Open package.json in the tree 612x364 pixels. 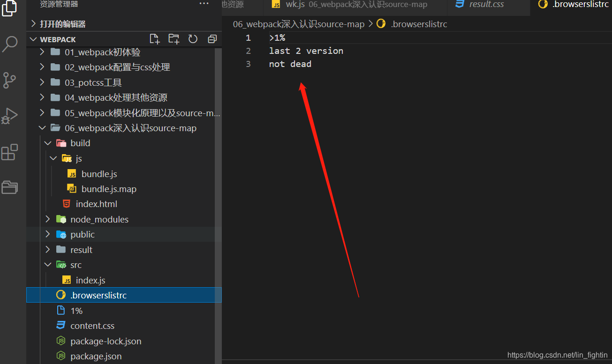(x=96, y=356)
